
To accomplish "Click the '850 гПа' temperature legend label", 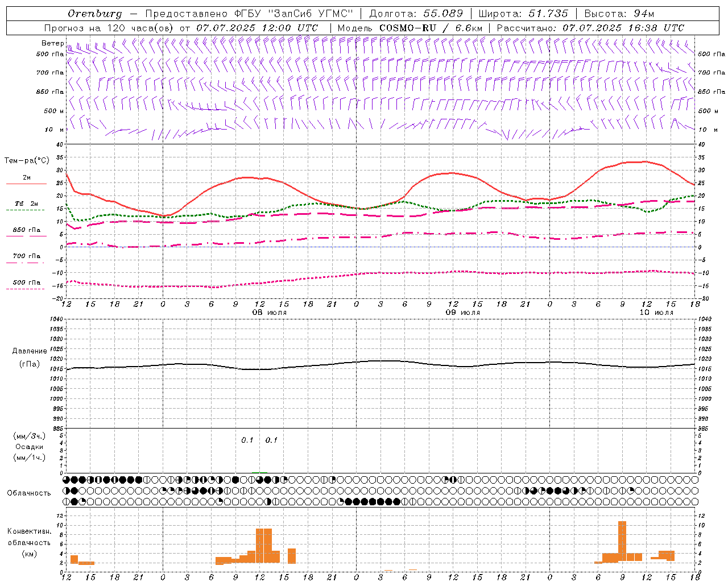I will point(27,230).
